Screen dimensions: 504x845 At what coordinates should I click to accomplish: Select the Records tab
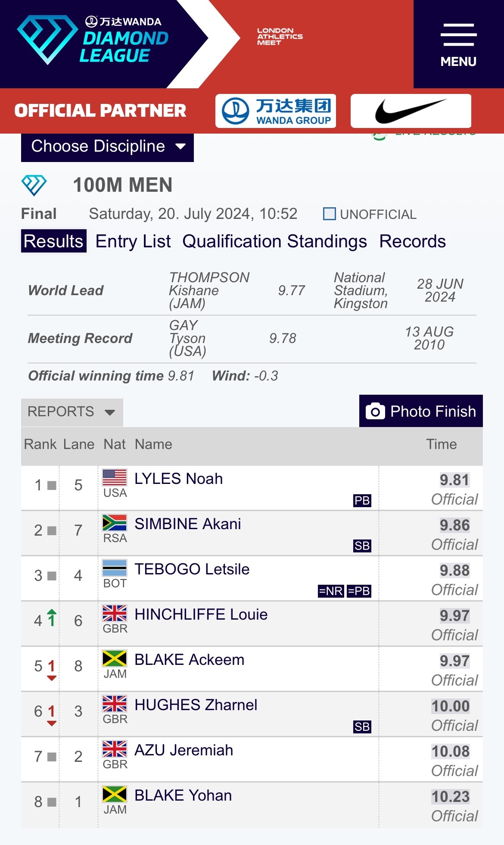tap(412, 241)
